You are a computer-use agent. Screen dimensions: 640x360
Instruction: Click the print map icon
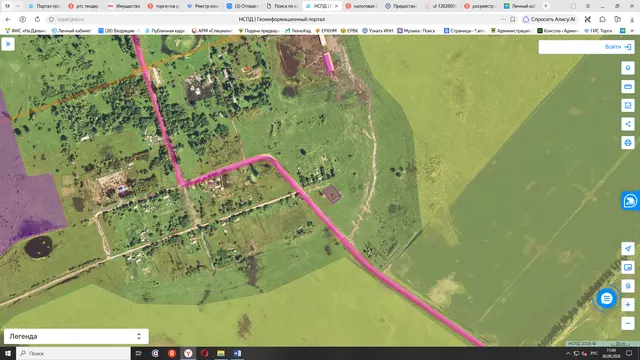pyautogui.click(x=628, y=142)
